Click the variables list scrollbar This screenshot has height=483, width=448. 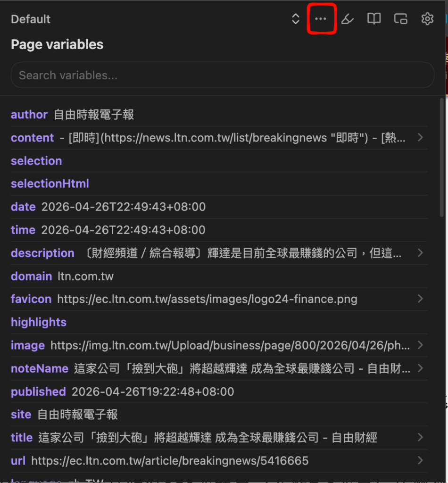[x=442, y=157]
